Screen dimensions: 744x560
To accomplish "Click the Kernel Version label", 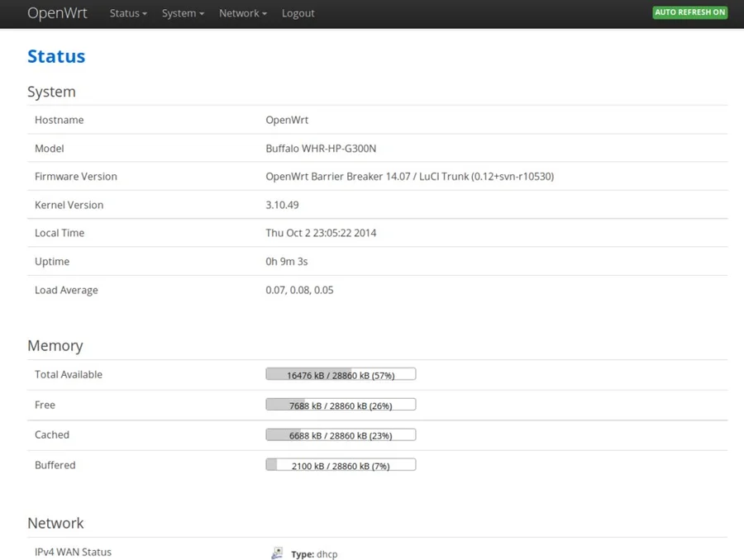I will pos(69,205).
